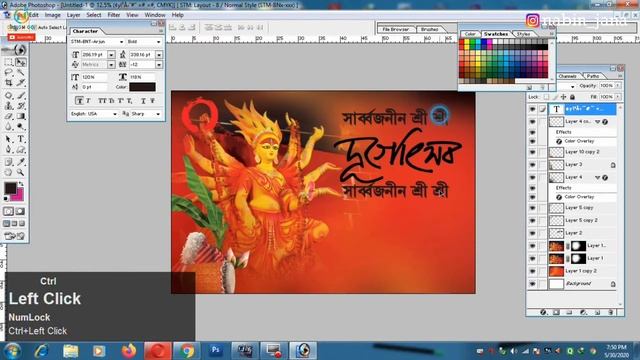
Task: Toggle Faux Bold in Character panel
Action: (x=80, y=100)
